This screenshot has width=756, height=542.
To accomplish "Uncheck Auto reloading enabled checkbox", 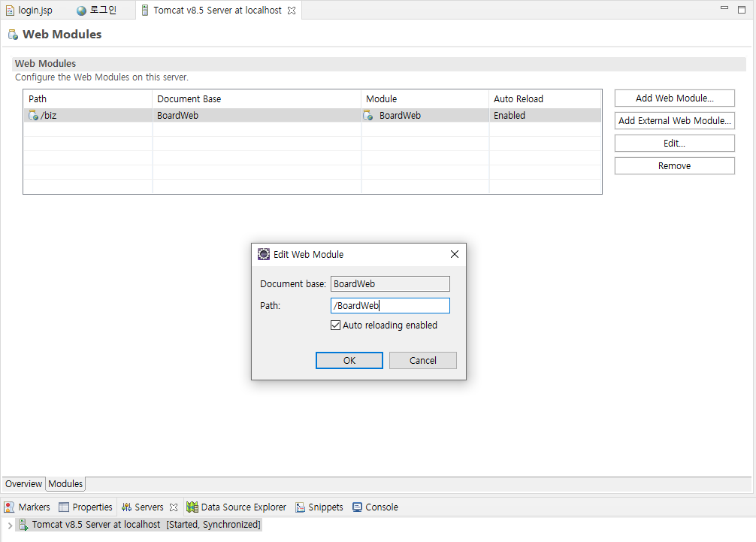I will [x=336, y=326].
